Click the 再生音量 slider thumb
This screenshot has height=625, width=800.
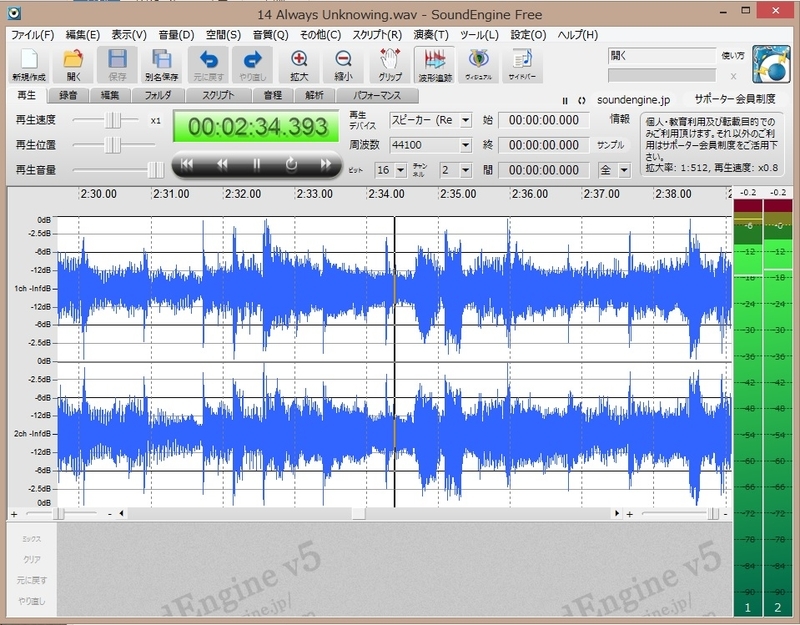tap(156, 170)
